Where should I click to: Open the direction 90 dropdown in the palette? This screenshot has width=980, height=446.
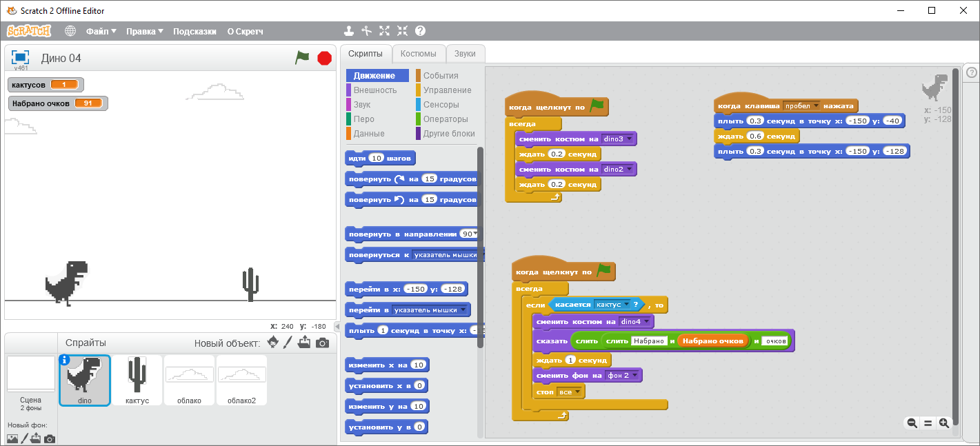point(469,234)
